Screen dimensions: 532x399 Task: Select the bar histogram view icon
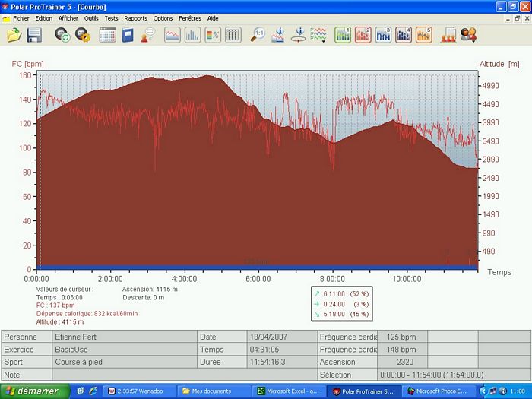[192, 35]
